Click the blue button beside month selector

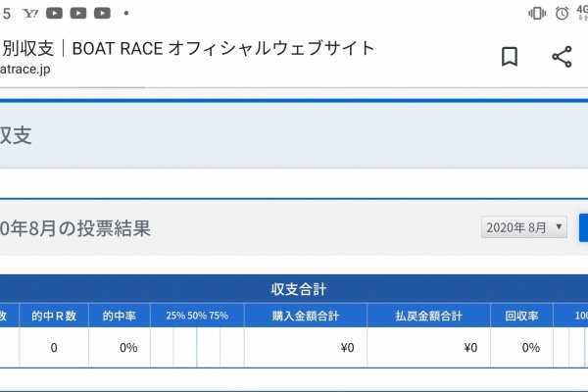583,227
